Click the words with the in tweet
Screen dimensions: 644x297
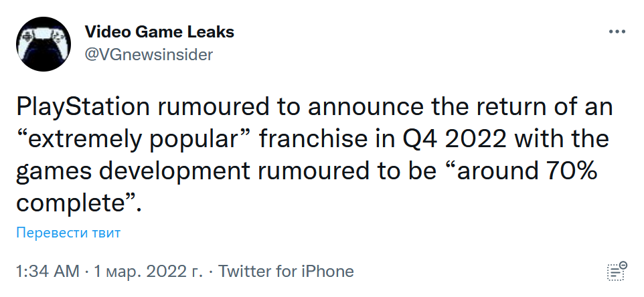[562, 139]
